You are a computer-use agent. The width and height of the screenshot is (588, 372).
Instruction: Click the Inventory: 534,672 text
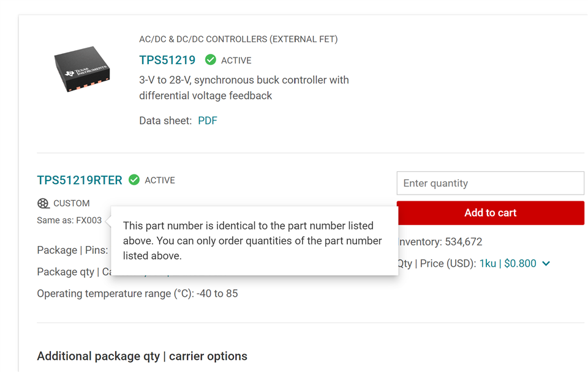440,242
